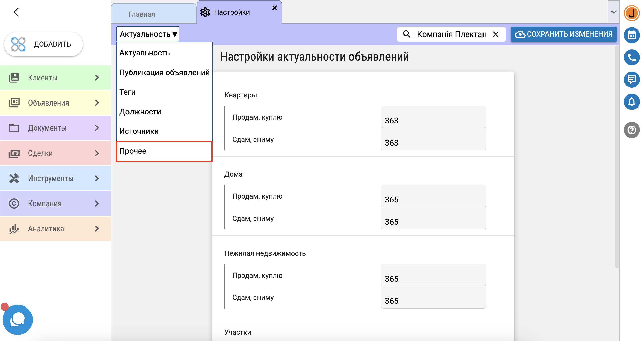Choose Публикация объявлений menu option
The width and height of the screenshot is (644, 341).
(x=164, y=73)
